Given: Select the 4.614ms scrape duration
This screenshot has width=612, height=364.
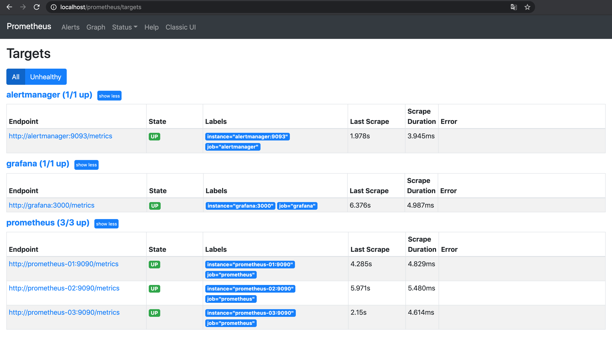Looking at the screenshot, I should (421, 313).
